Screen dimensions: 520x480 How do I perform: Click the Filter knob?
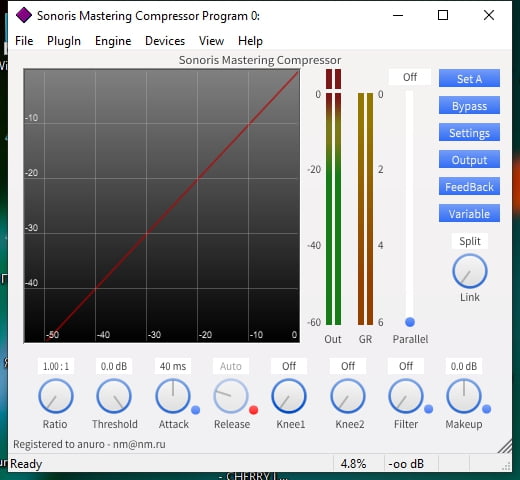[x=406, y=396]
